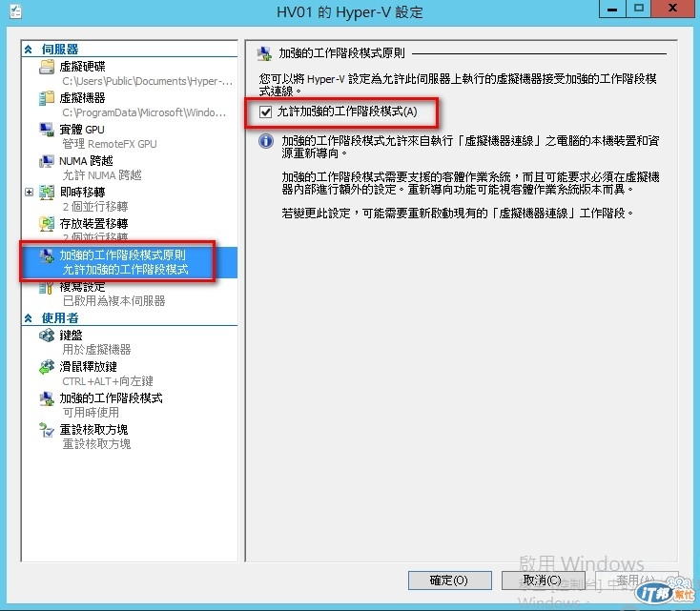Open the 滑鼠釋放鍵 icon
700x611 pixels.
[x=47, y=367]
